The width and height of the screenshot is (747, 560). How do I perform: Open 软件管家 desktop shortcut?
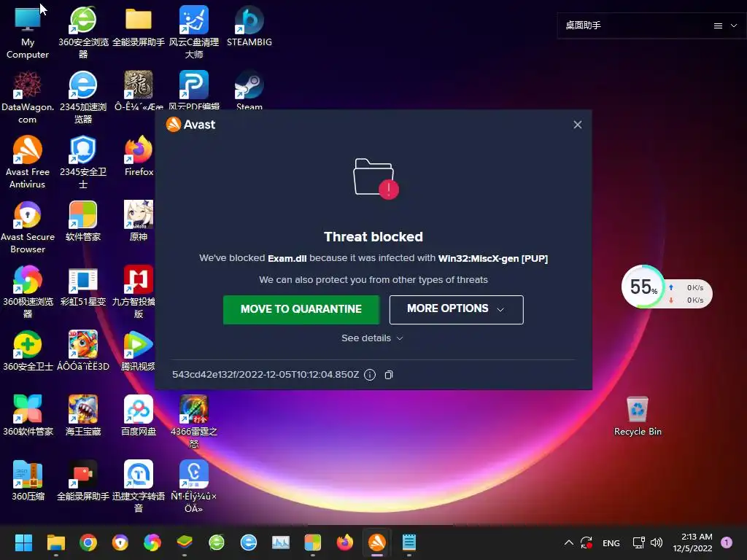pos(83,221)
